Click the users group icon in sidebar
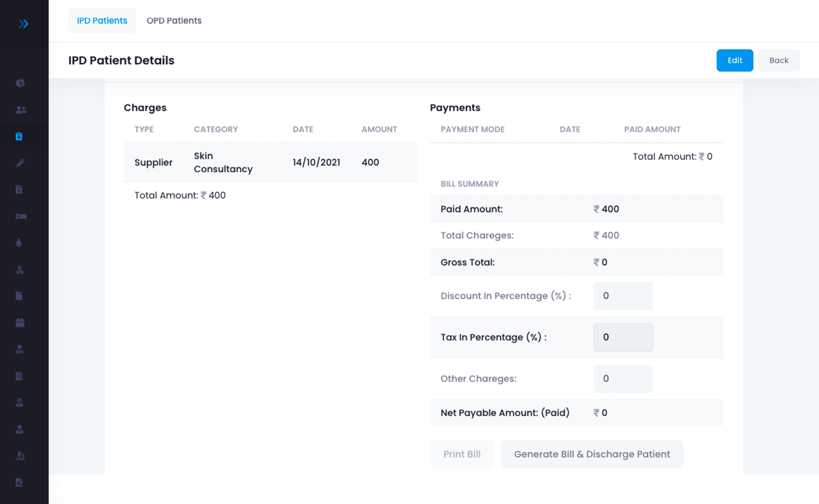The width and height of the screenshot is (819, 504). pyautogui.click(x=20, y=110)
